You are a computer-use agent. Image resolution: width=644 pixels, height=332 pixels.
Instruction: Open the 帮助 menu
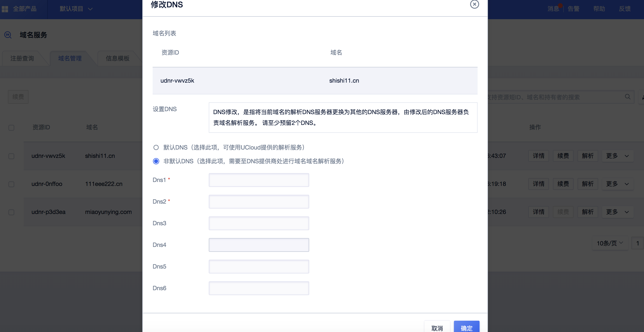pos(599,9)
